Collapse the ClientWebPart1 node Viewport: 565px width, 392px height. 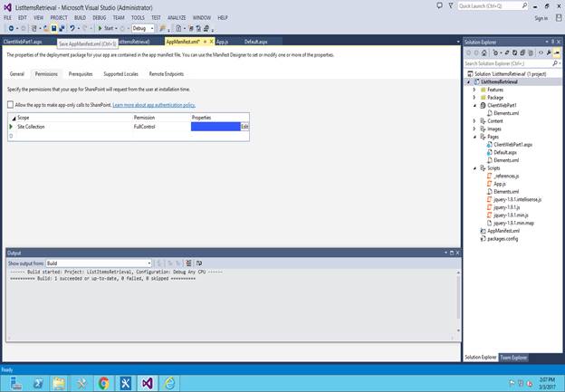pos(474,106)
